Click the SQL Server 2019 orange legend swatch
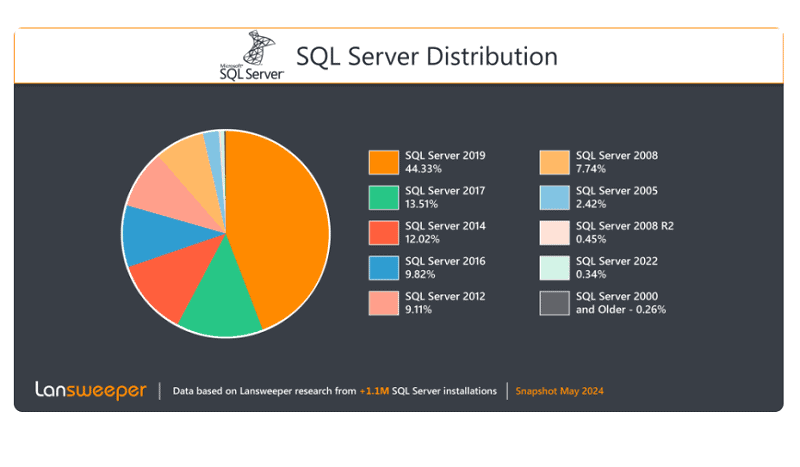Screen dimensions: 800x467 click(384, 162)
